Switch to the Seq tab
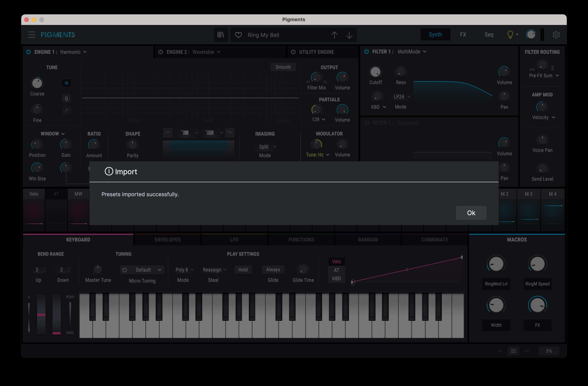The width and height of the screenshot is (588, 386). coord(489,35)
